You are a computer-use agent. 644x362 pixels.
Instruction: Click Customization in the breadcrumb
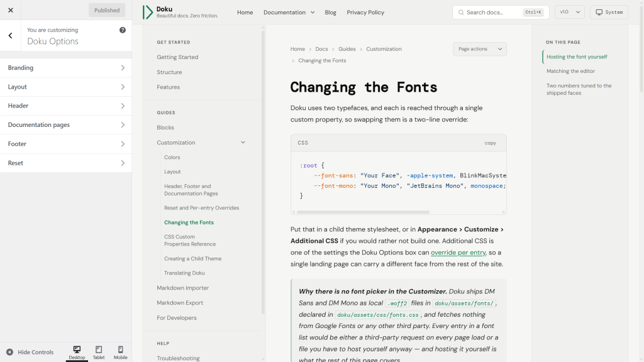click(x=384, y=49)
